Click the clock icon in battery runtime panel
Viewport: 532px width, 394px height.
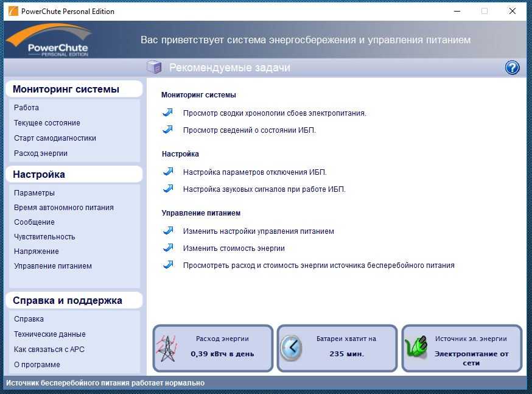(292, 348)
